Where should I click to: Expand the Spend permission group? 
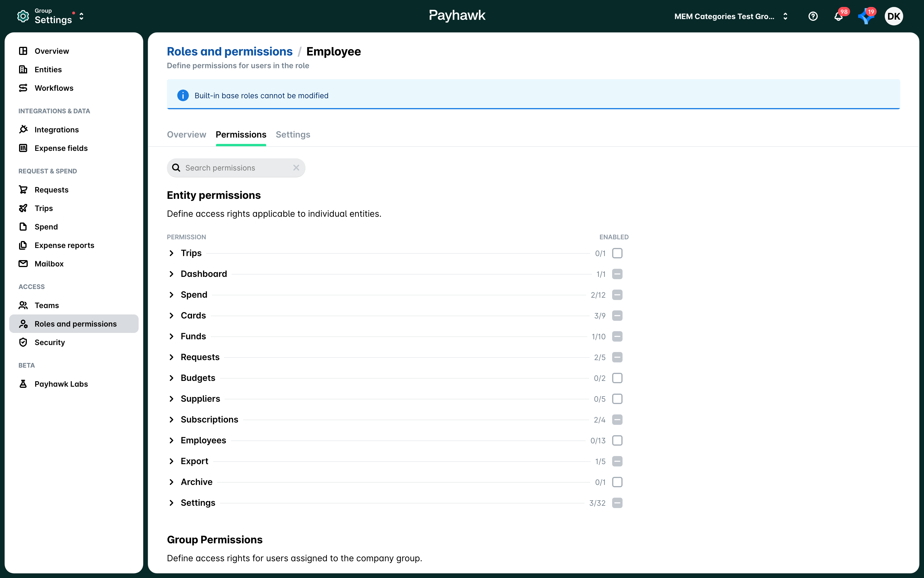click(172, 295)
